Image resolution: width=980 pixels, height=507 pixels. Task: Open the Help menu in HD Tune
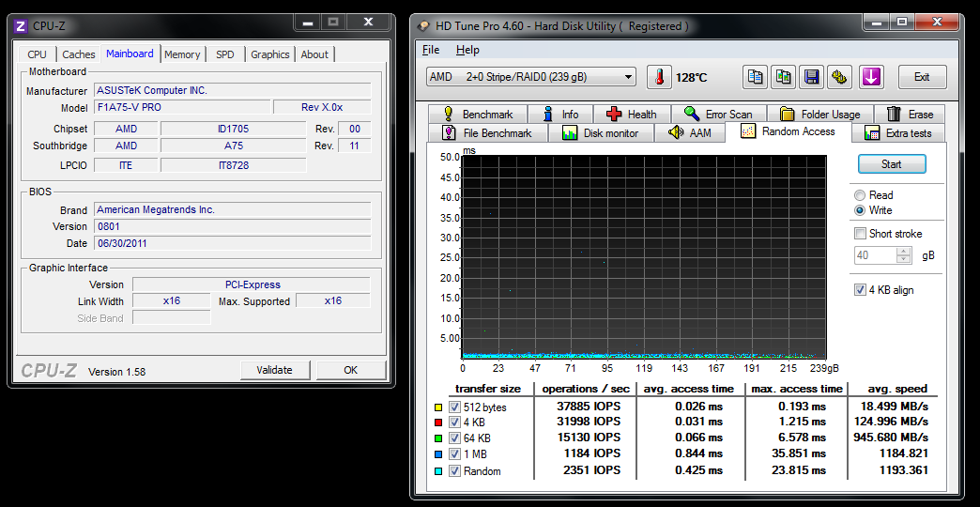(467, 50)
